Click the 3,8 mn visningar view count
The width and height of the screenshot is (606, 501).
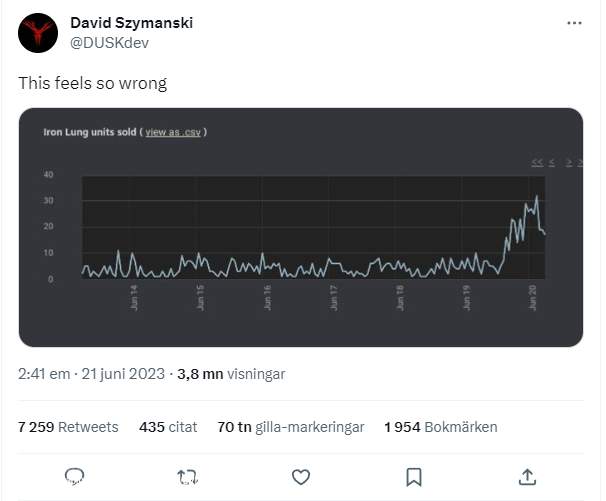(x=231, y=374)
